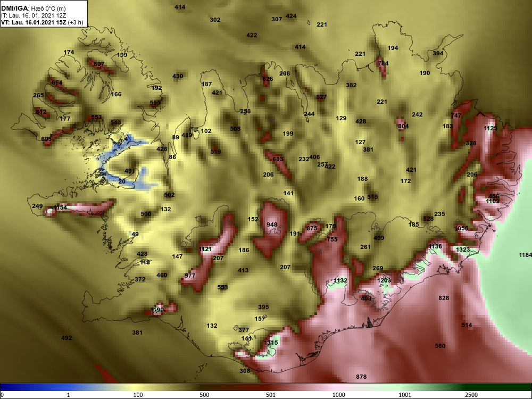Image resolution: width=532 pixels, height=399 pixels.
Task: Click the map value '508'
Action: click(235, 129)
